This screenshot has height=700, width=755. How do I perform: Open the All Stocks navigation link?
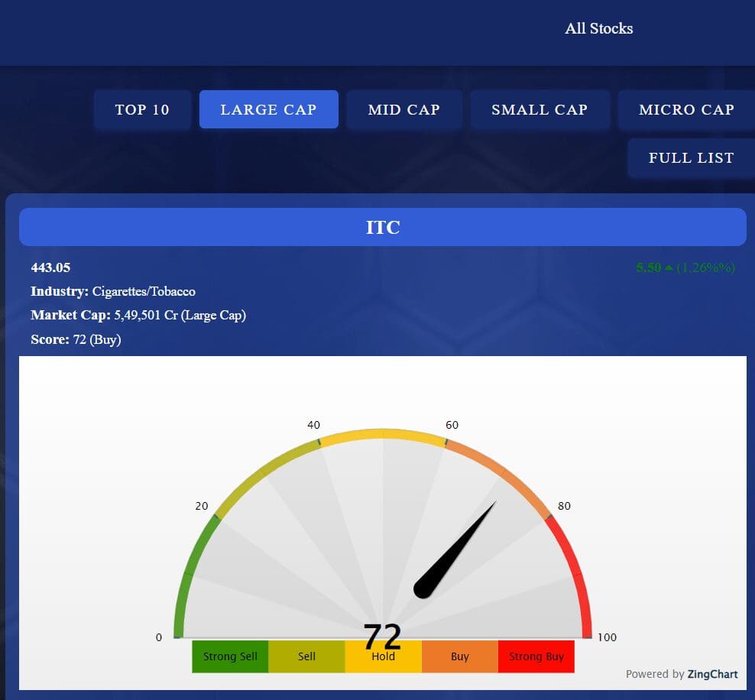pos(598,28)
